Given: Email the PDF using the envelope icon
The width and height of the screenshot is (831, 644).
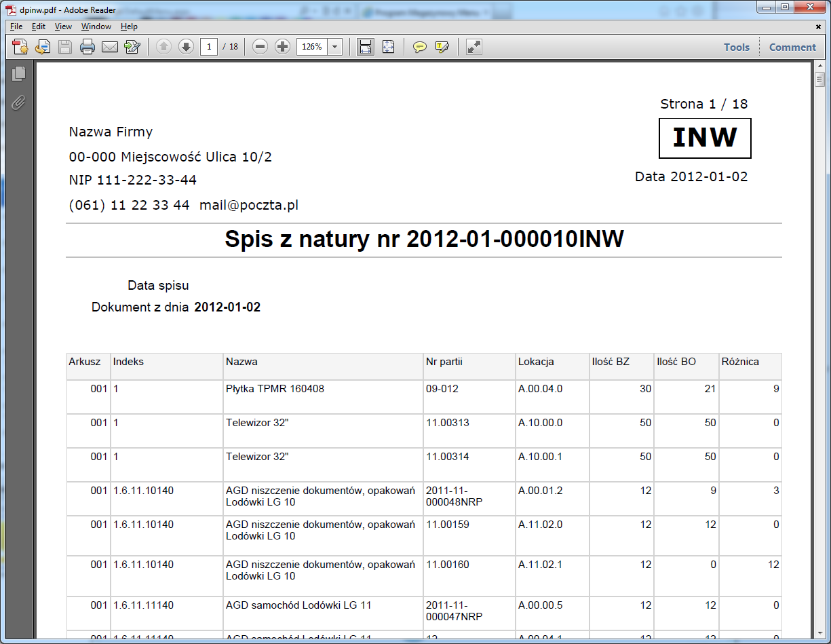Looking at the screenshot, I should coord(110,47).
